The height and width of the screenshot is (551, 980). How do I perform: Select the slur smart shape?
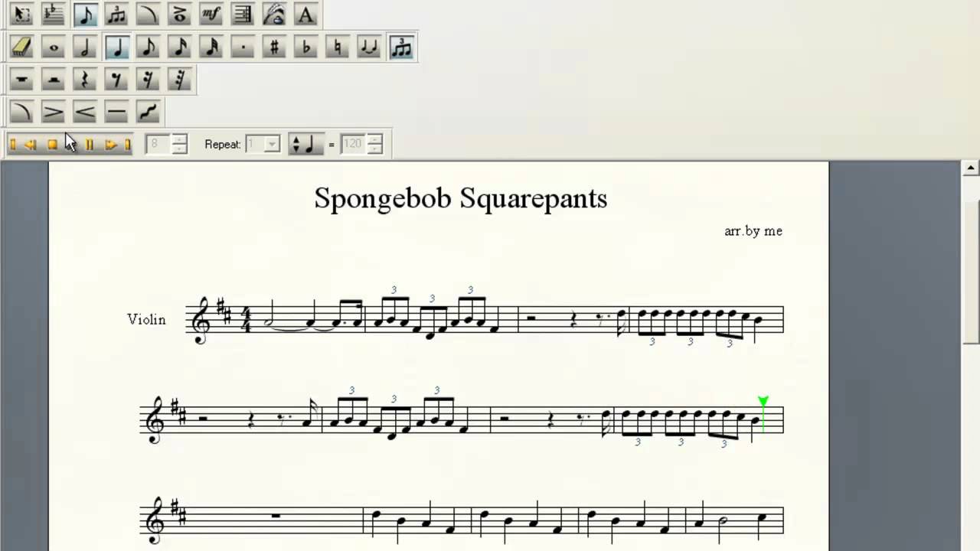tap(22, 112)
